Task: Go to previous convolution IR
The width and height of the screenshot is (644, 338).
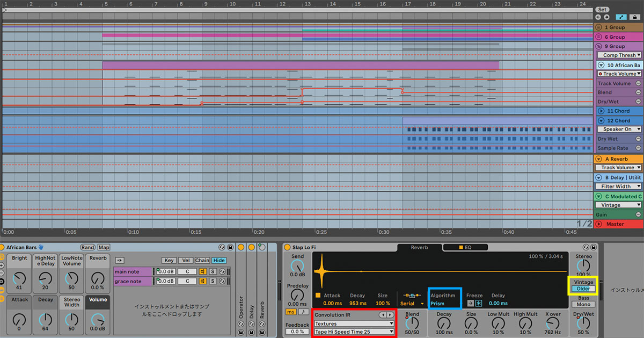Action: click(382, 314)
